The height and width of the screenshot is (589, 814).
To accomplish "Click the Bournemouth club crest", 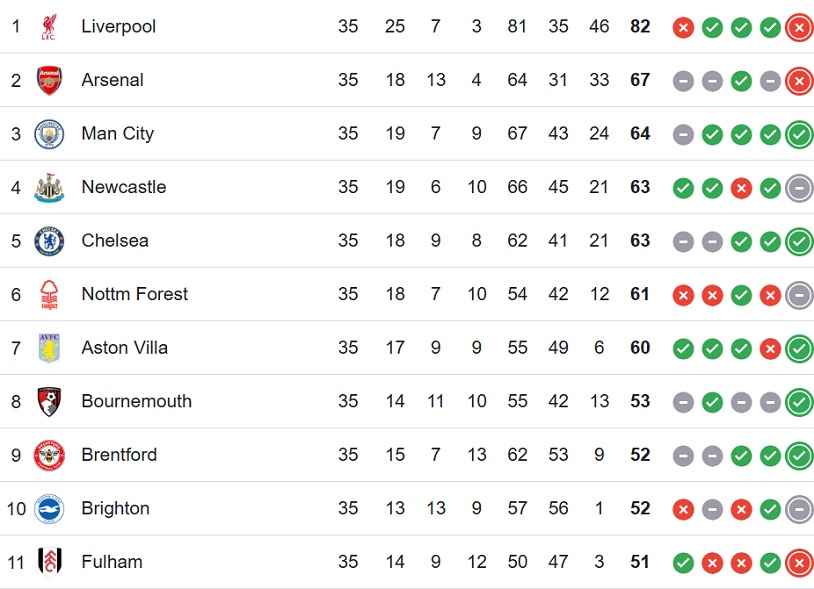I will coord(49,401).
